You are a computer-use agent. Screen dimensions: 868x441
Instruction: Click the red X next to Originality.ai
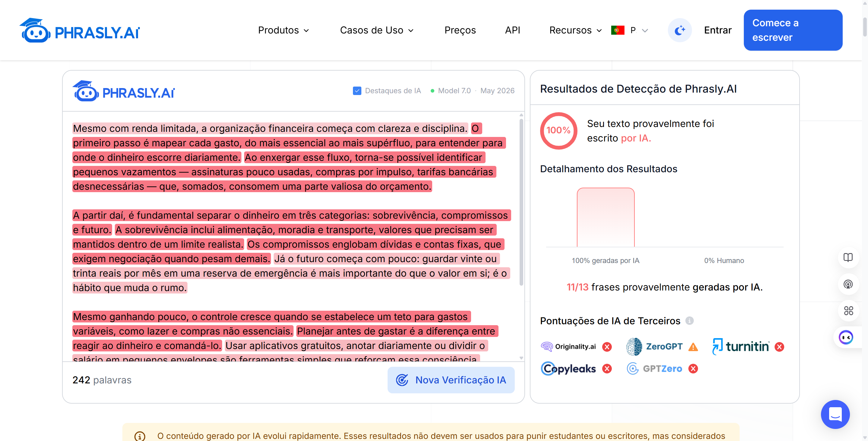pyautogui.click(x=607, y=347)
